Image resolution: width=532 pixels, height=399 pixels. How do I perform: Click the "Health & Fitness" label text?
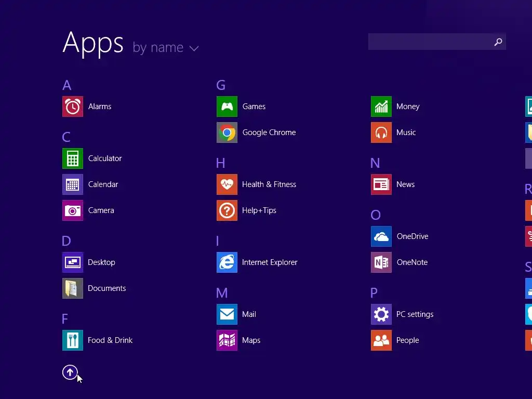[x=269, y=184]
